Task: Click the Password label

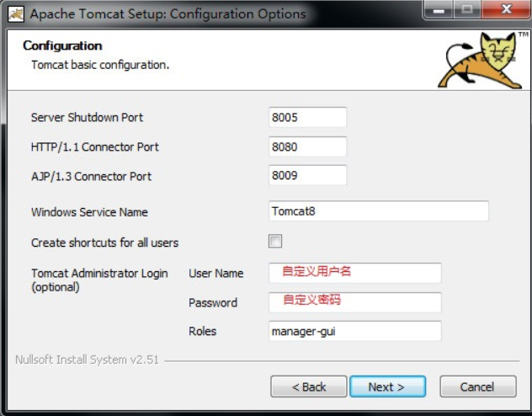Action: click(213, 302)
